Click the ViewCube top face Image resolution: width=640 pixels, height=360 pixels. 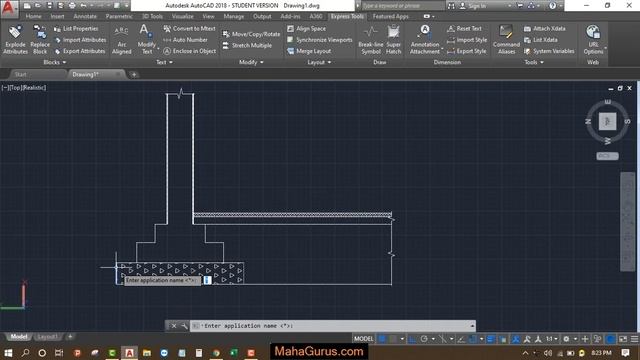point(607,121)
